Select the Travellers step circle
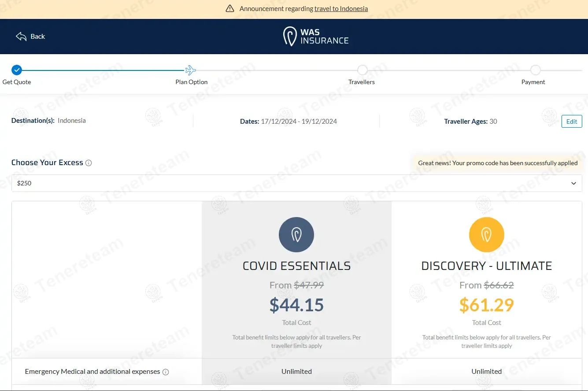The height and width of the screenshot is (391, 588). (x=362, y=70)
